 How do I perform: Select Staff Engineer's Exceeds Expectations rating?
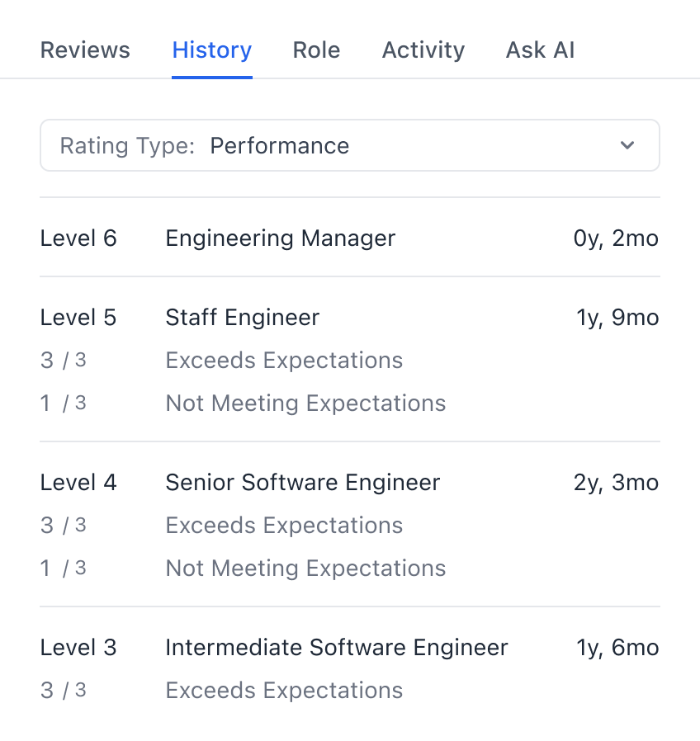(x=284, y=361)
